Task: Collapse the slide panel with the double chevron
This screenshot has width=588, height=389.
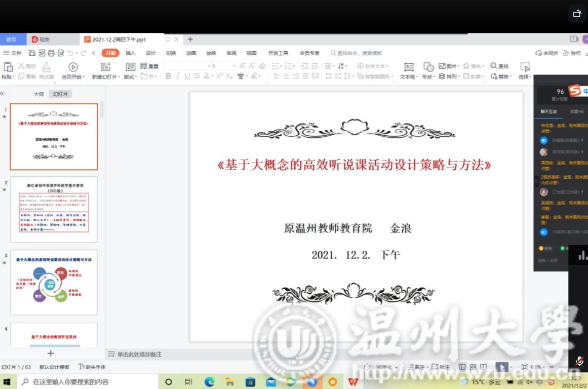Action: (2, 93)
